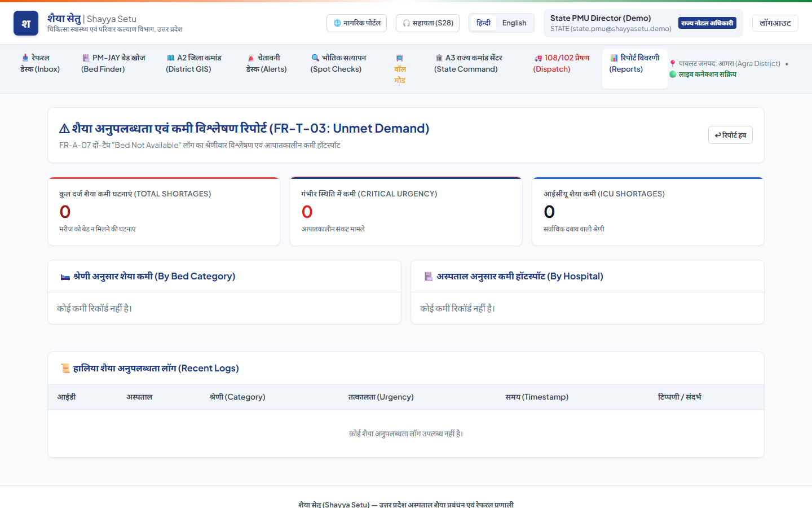Click the State PMU Director (Demo) user name
Screen dimensions: 812x508
601,18
